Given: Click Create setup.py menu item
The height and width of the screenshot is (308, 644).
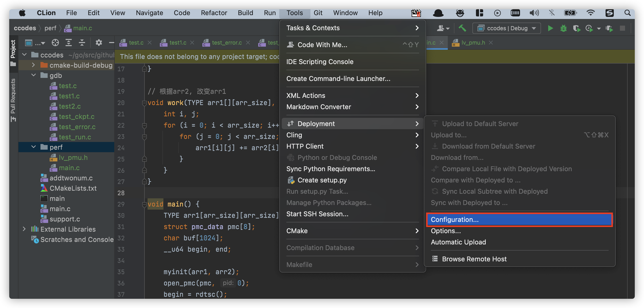Looking at the screenshot, I should 352,180.
